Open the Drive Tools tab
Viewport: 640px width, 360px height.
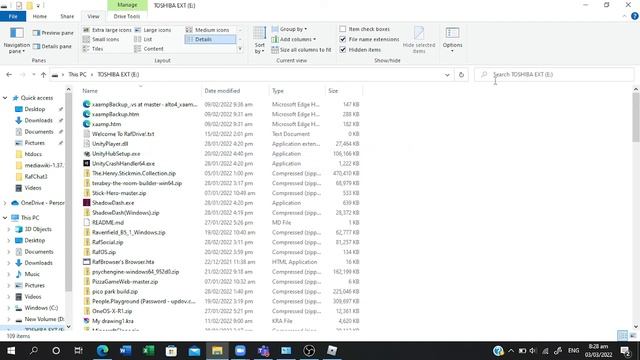127,16
